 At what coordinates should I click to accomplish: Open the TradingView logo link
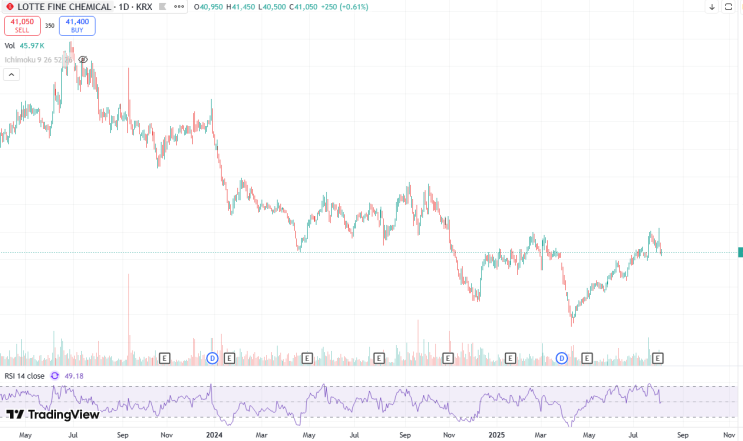click(x=53, y=414)
